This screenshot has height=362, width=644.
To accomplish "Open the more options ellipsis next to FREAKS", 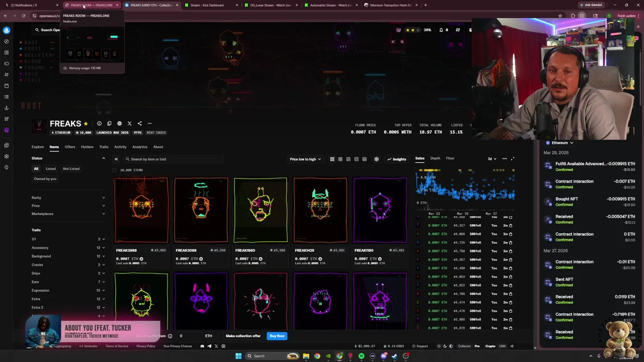I will pos(149,124).
